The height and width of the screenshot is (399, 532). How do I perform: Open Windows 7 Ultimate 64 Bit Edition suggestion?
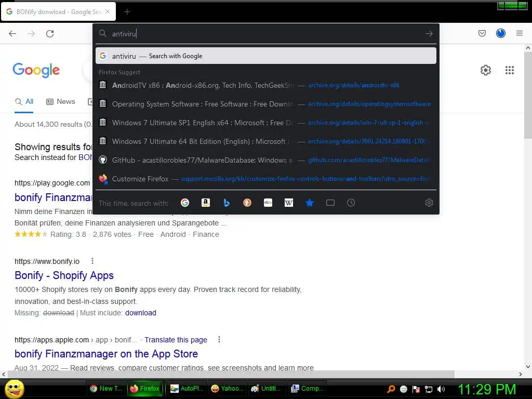click(x=266, y=141)
